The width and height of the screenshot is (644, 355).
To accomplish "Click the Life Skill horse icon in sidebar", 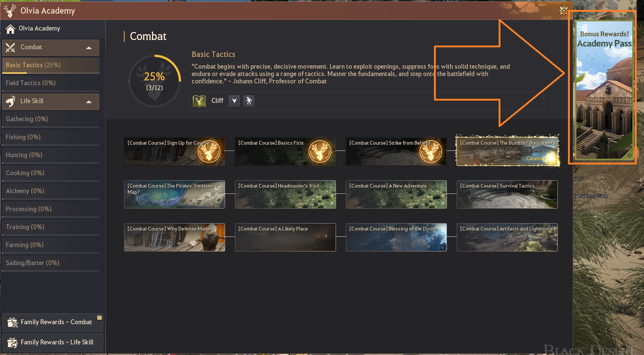I will pyautogui.click(x=10, y=101).
